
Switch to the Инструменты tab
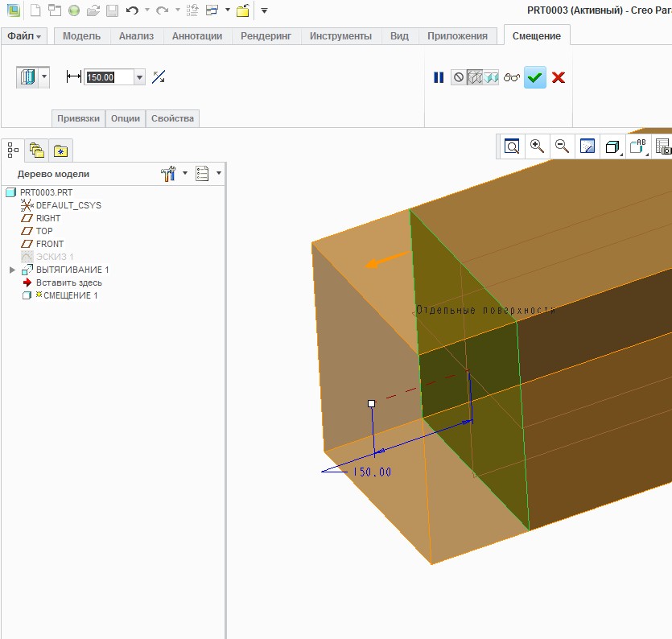click(x=340, y=36)
